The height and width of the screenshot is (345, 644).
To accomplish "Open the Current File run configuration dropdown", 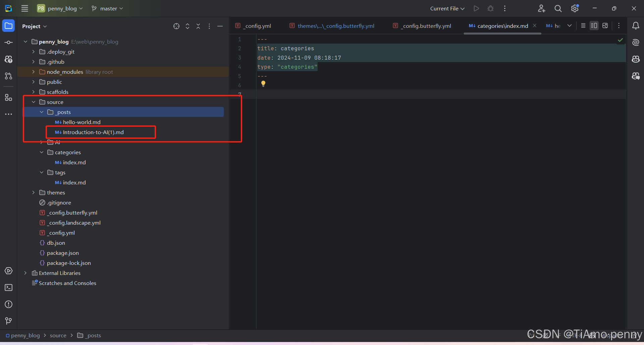I will click(447, 9).
